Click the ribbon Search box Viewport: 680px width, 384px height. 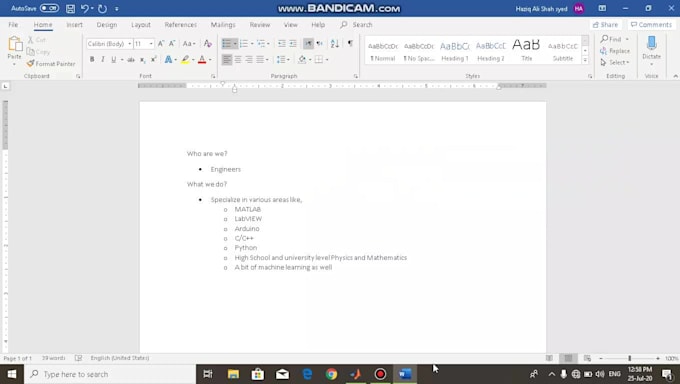[x=356, y=25]
